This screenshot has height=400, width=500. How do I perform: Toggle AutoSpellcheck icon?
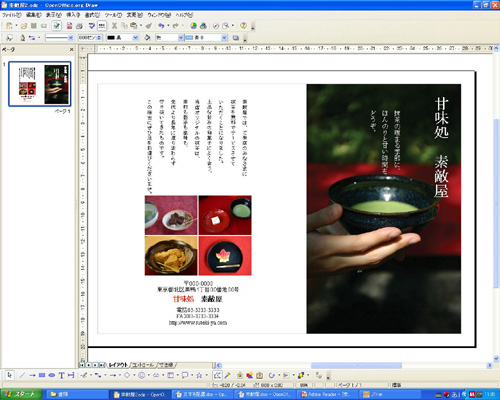coord(102,26)
